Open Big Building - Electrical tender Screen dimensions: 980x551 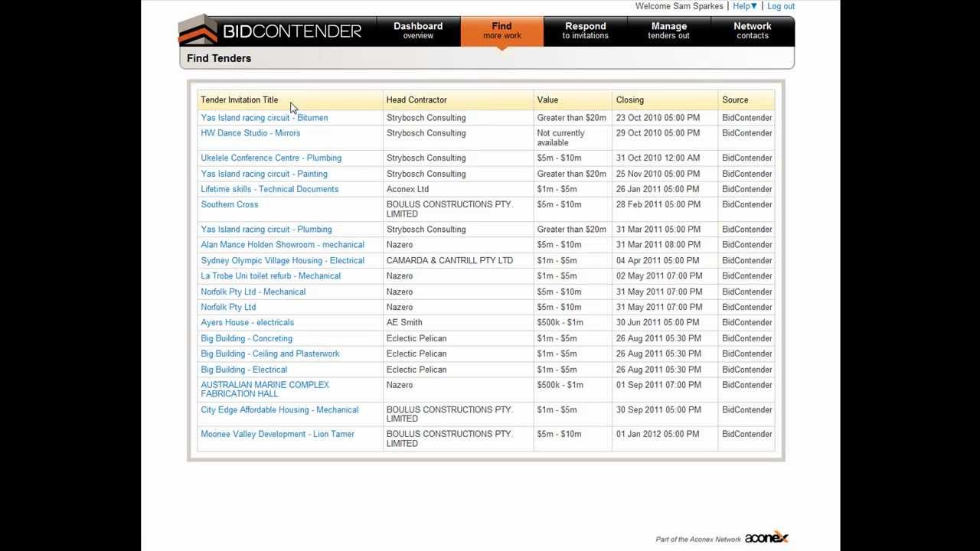point(244,370)
